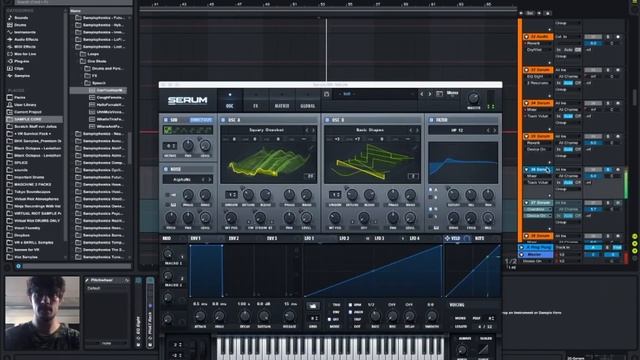Select LFO 4 modulation tab
This screenshot has height=360, width=640.
414,238
